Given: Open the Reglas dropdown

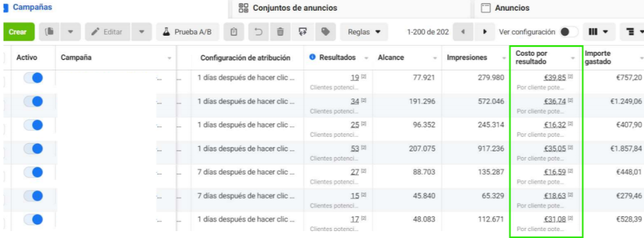Looking at the screenshot, I should 364,31.
